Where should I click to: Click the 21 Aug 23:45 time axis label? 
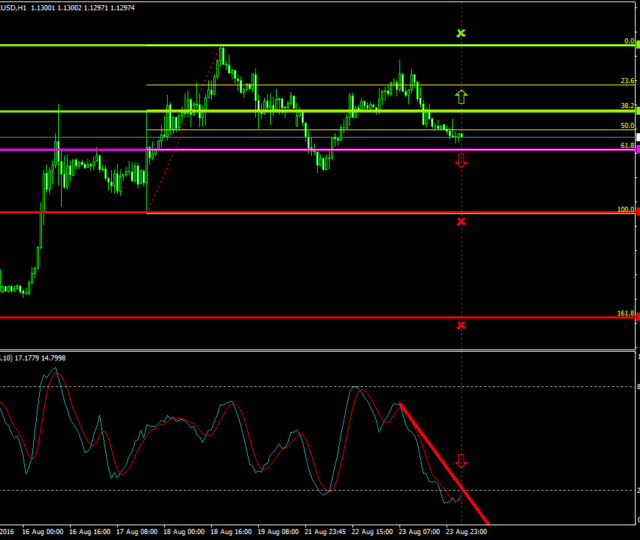point(326,532)
